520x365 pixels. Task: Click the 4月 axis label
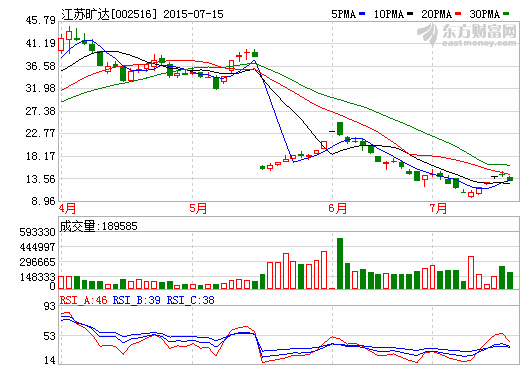click(67, 209)
